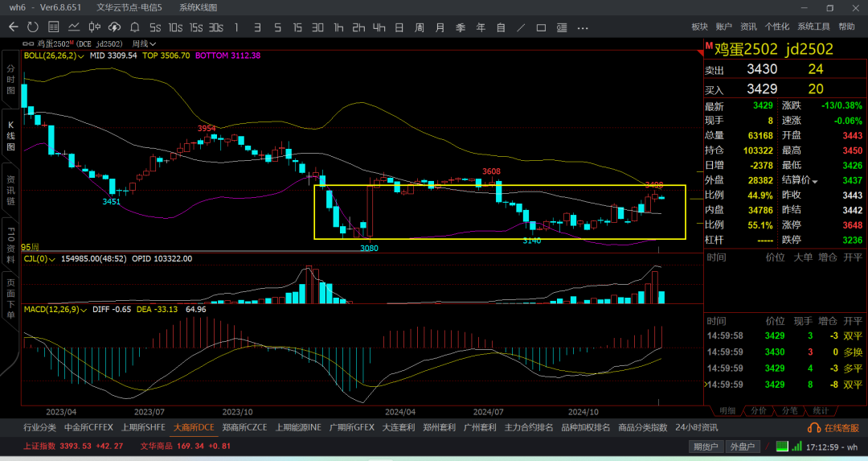Toggle the 外盘户 account button

(x=742, y=447)
